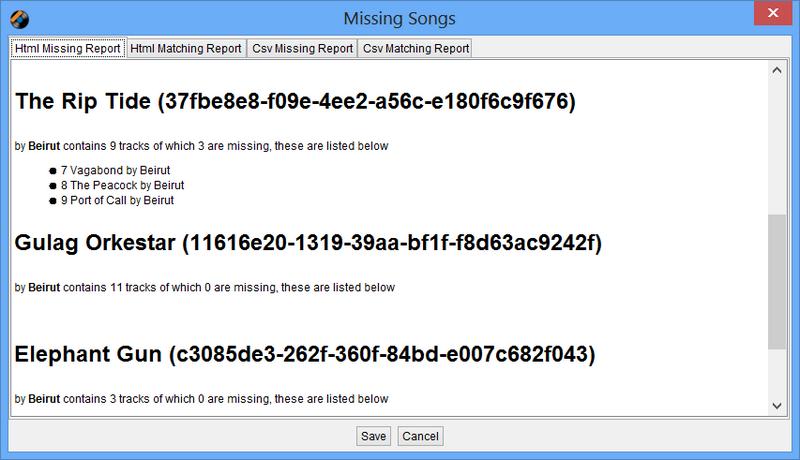Viewport: 800px width, 460px height.
Task: Click the 7 Vagabond by Beirut entry
Action: [115, 170]
